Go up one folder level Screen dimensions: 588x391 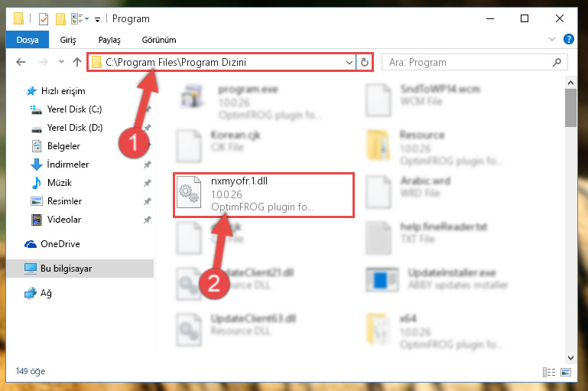[77, 62]
